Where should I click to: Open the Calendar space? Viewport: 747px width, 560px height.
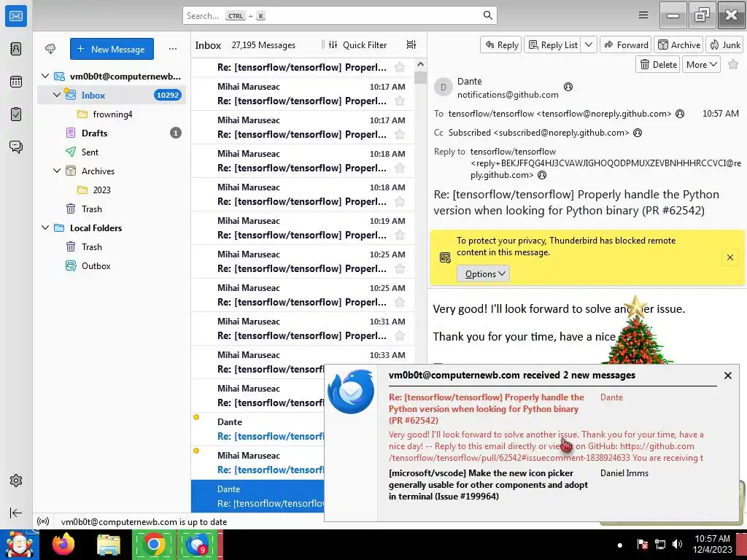(x=16, y=82)
